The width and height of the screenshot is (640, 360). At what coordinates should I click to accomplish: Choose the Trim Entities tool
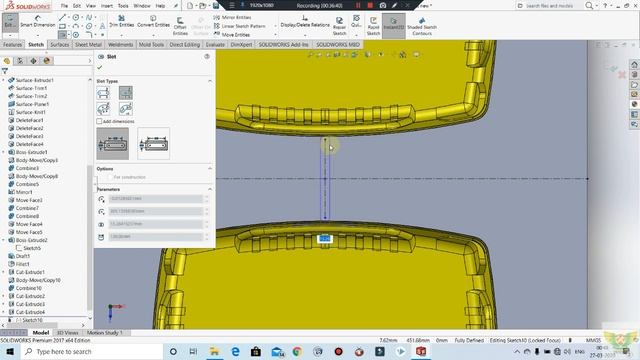coord(122,21)
